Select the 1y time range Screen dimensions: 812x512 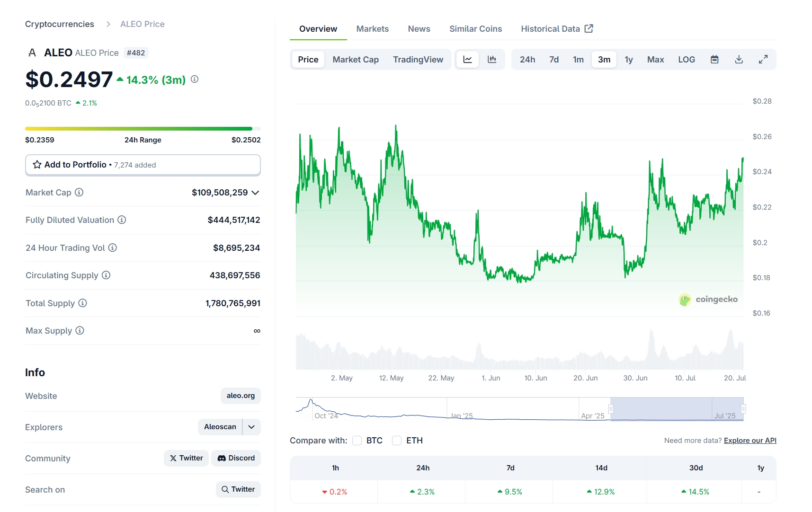[x=629, y=60]
